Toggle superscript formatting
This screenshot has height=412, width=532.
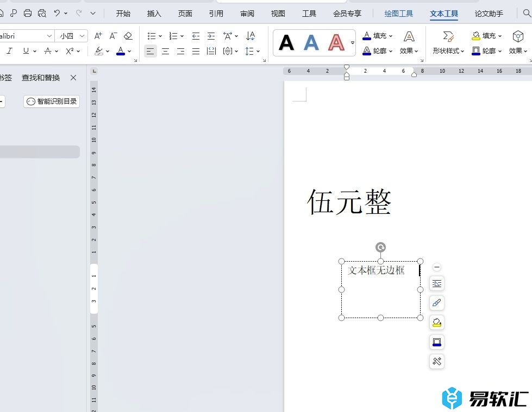70,51
